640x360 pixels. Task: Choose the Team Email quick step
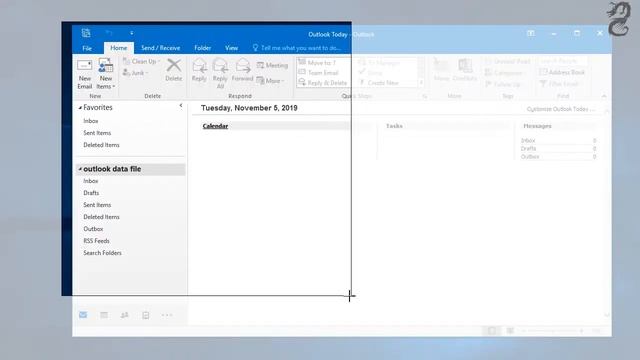click(319, 73)
